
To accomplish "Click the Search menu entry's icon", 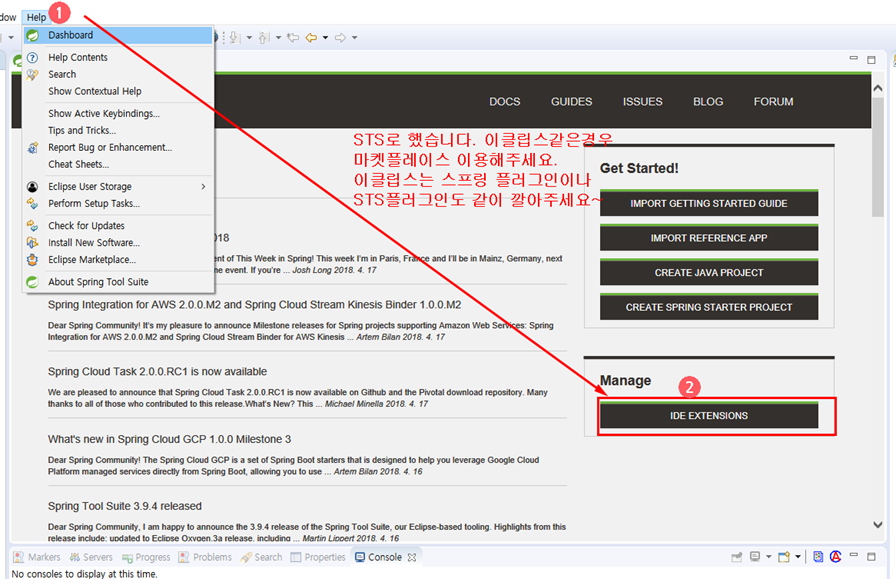I will tap(33, 74).
